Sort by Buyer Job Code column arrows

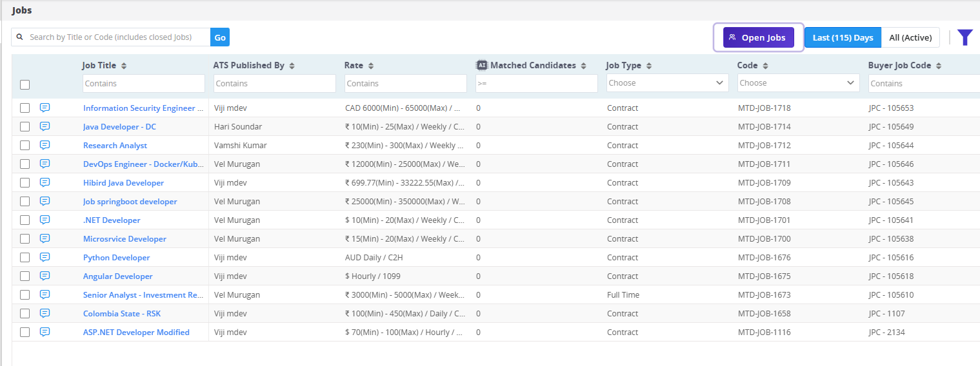(939, 66)
